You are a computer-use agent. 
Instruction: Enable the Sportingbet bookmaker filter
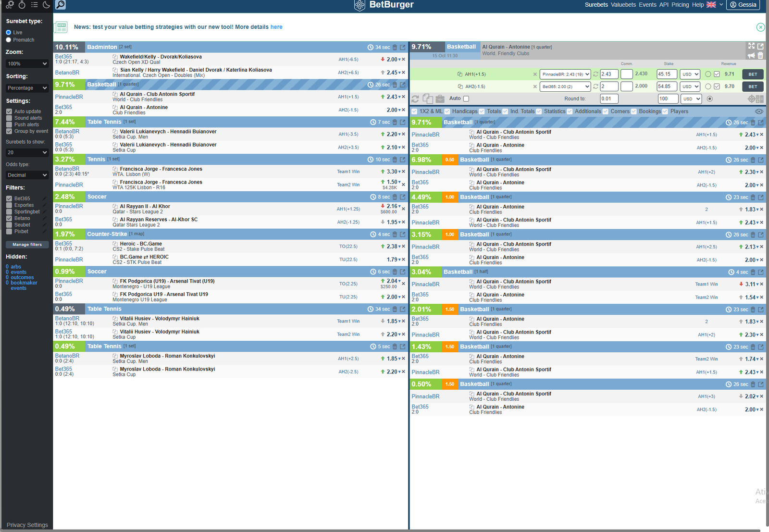pyautogui.click(x=9, y=212)
